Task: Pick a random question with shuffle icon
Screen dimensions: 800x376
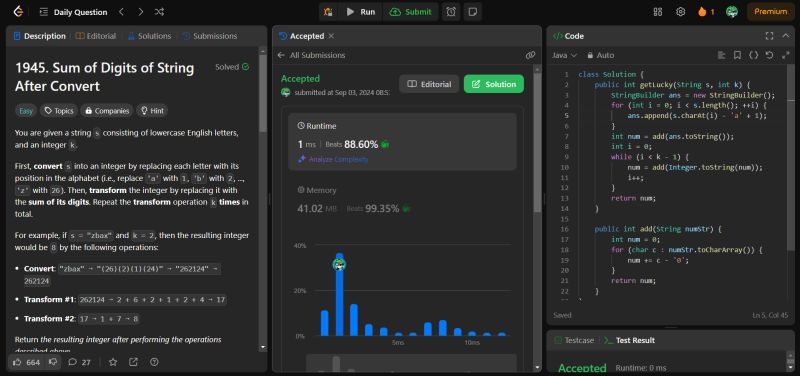Action: pyautogui.click(x=159, y=12)
